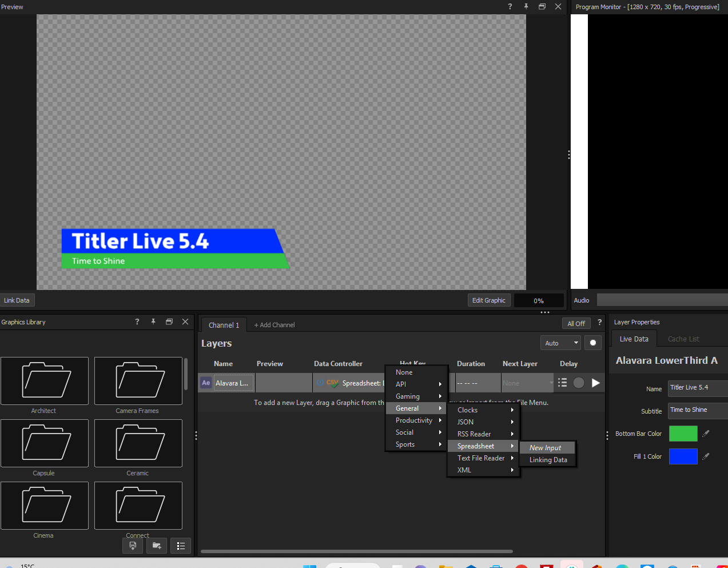Viewport: 728px width, 568px height.
Task: Close the Graphics Library panel
Action: 185,322
